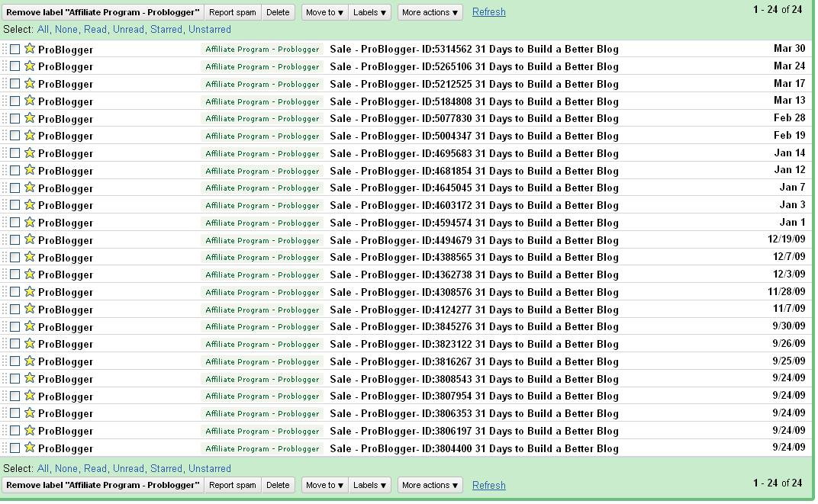Unstar the ProBlogger email dated Mar 30
This screenshot has width=818, height=504.
(30, 49)
